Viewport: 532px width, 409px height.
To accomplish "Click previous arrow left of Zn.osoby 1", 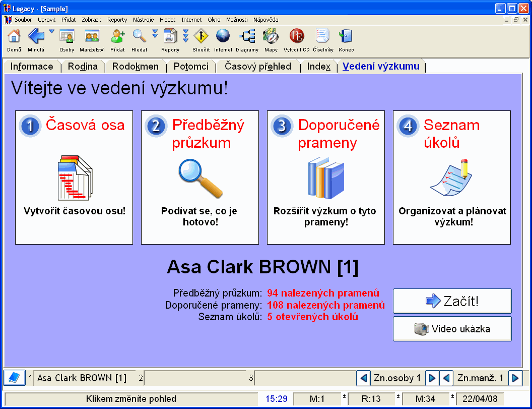I will pos(363,378).
